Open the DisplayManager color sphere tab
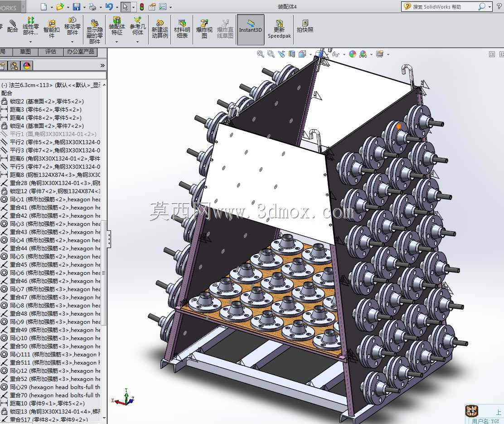504x424 pixels. [x=27, y=66]
